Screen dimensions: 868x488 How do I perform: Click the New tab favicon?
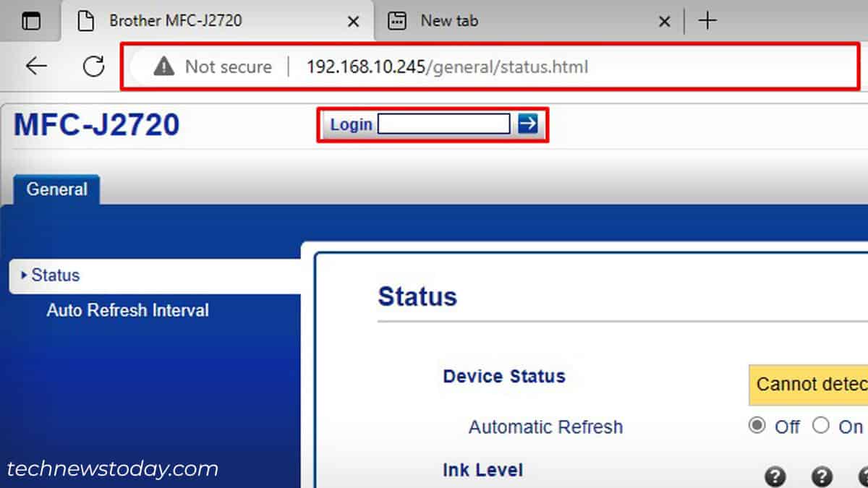coord(397,21)
